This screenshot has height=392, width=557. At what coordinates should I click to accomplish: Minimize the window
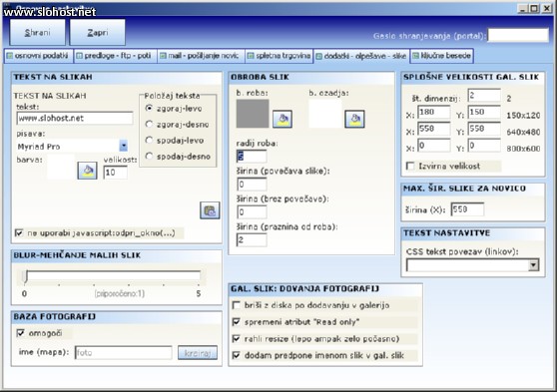pos(522,8)
